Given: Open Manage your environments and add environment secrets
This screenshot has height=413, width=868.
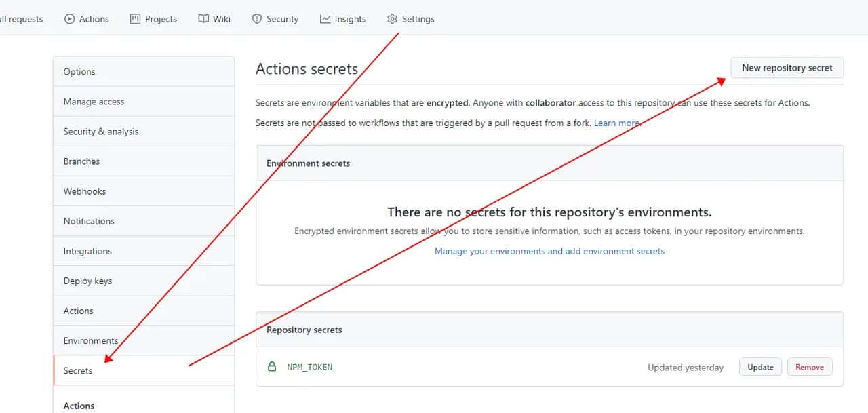Looking at the screenshot, I should pyautogui.click(x=549, y=251).
